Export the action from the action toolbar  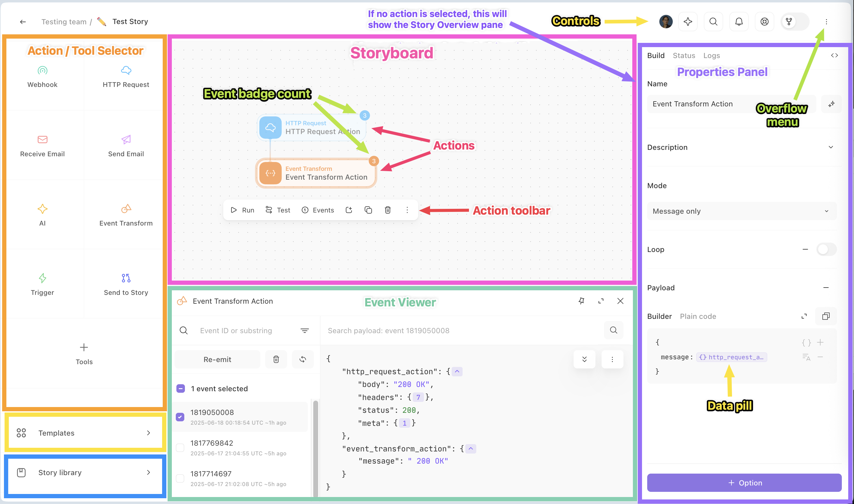349,210
